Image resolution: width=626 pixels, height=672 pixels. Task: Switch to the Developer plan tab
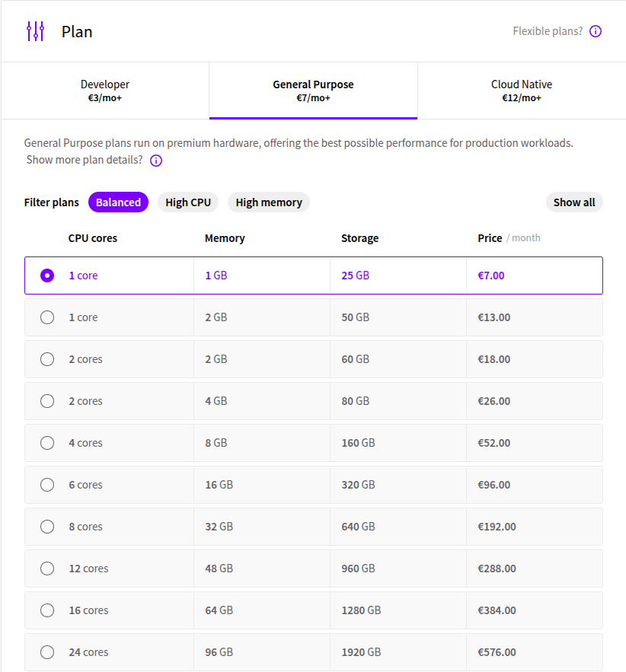coord(105,91)
